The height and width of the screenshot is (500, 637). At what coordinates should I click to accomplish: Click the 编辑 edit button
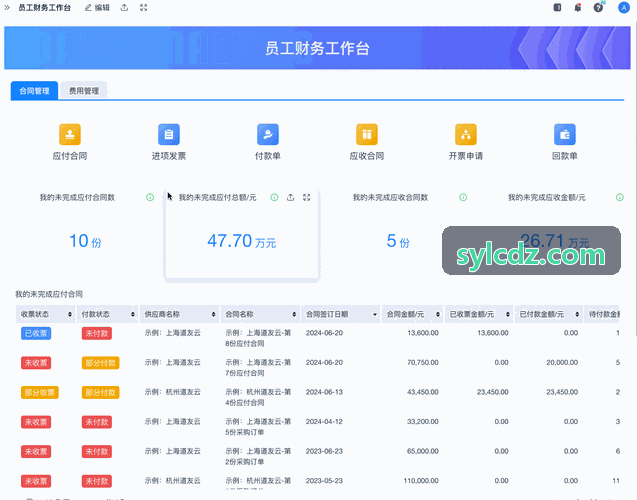click(97, 7)
